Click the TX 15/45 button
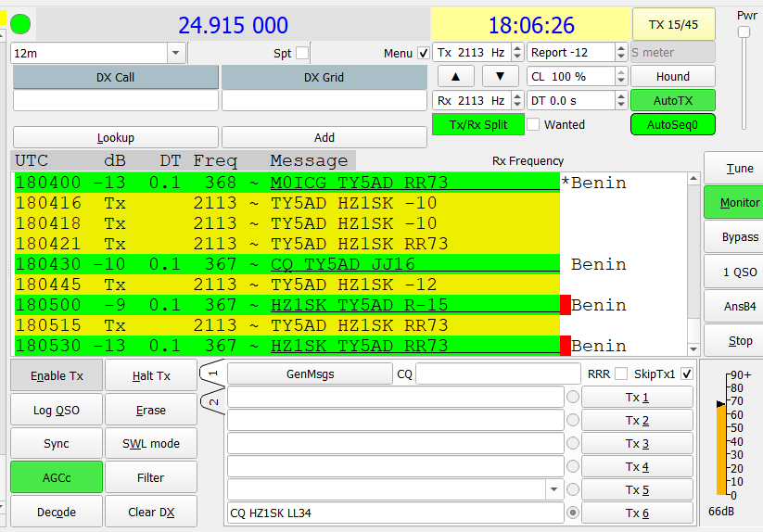Image resolution: width=763 pixels, height=532 pixels. pyautogui.click(x=673, y=24)
